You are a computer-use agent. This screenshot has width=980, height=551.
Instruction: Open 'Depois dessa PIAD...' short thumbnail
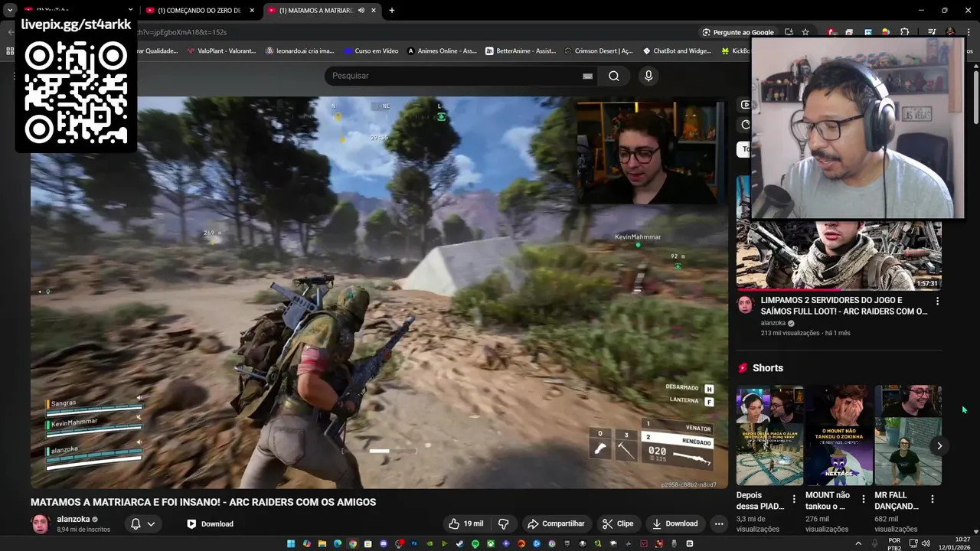[x=769, y=436]
